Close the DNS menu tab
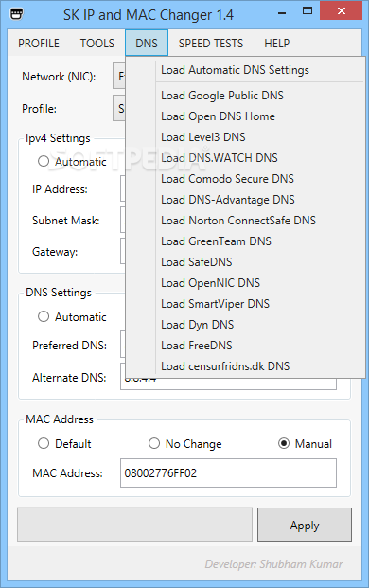The height and width of the screenshot is (588, 369). [x=147, y=44]
